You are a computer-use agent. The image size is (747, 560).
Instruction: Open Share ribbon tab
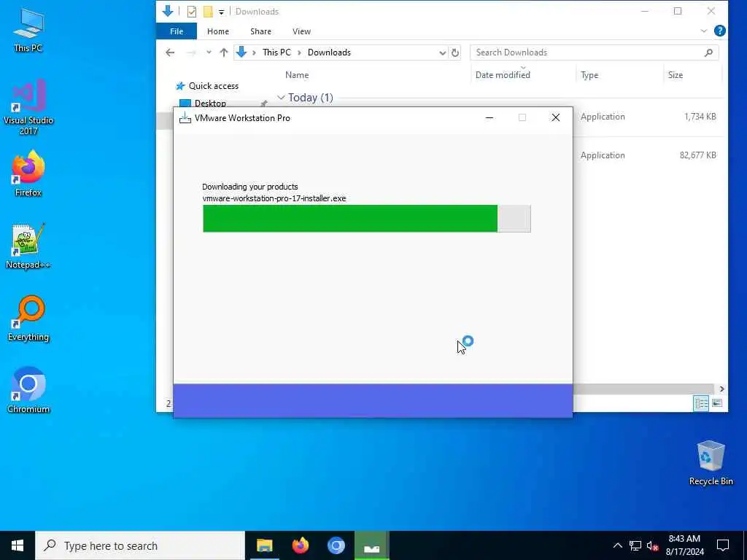coord(260,31)
